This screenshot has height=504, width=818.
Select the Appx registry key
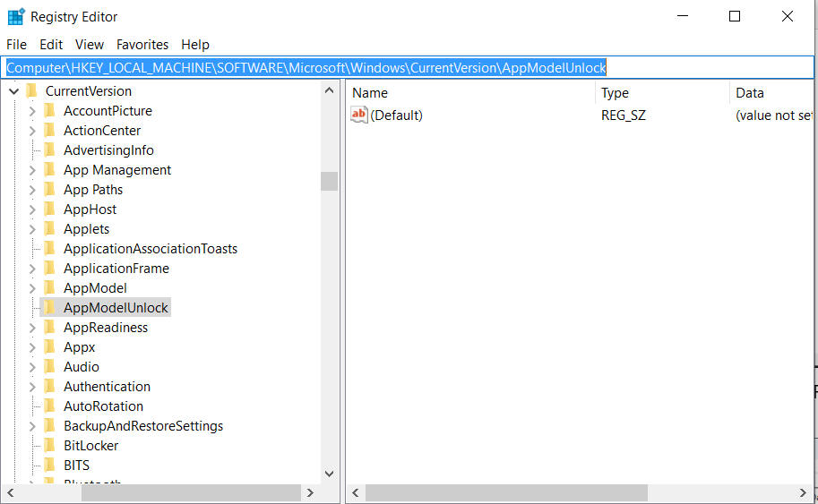pyautogui.click(x=79, y=347)
